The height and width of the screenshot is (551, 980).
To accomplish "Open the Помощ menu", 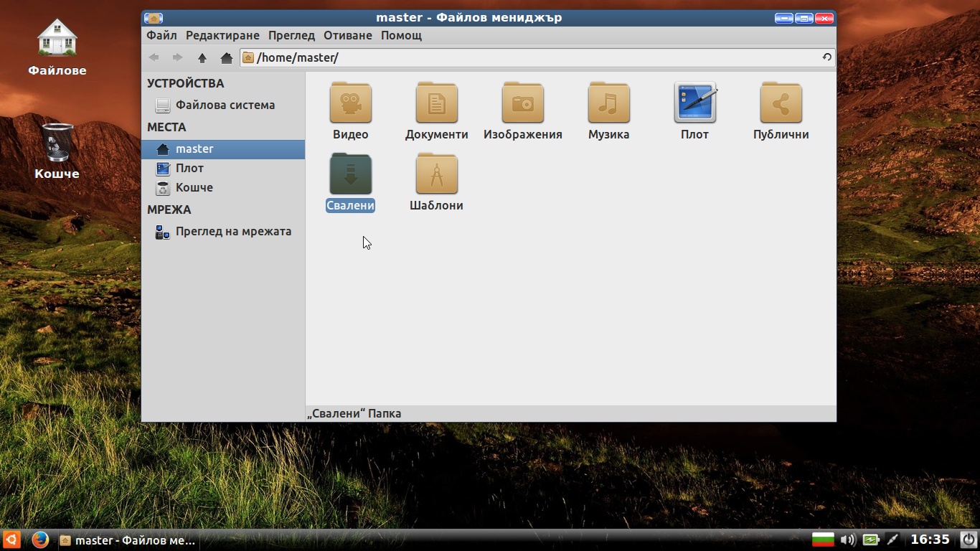I will pos(401,35).
